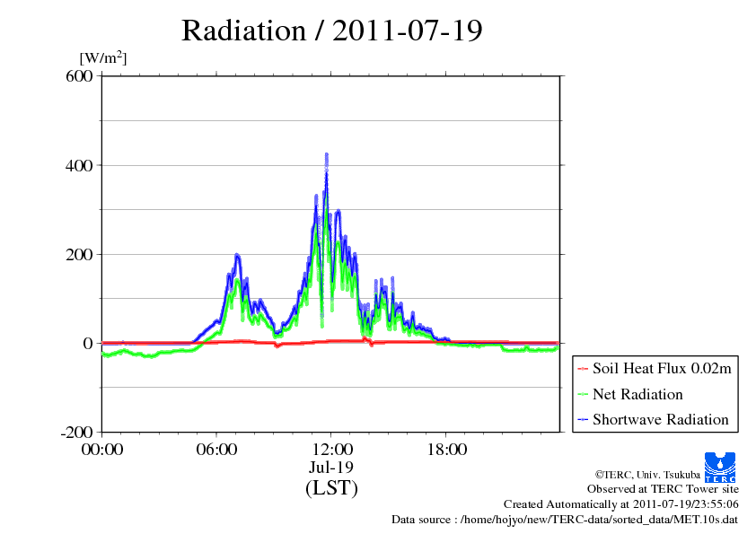Viewport: 756px width, 534px height.
Task: Click the green Net Radiation legend marker
Action: 583,395
